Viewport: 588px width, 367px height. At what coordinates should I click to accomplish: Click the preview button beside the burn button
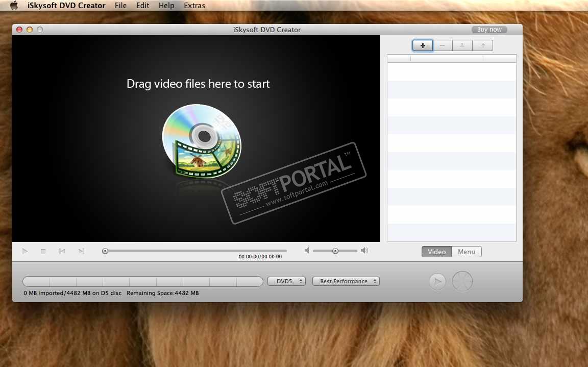pos(437,281)
